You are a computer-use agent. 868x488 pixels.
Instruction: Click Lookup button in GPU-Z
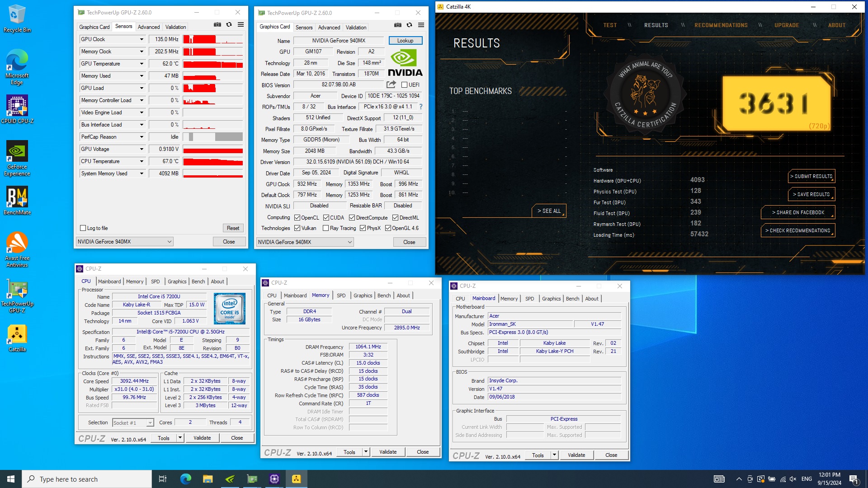coord(405,41)
